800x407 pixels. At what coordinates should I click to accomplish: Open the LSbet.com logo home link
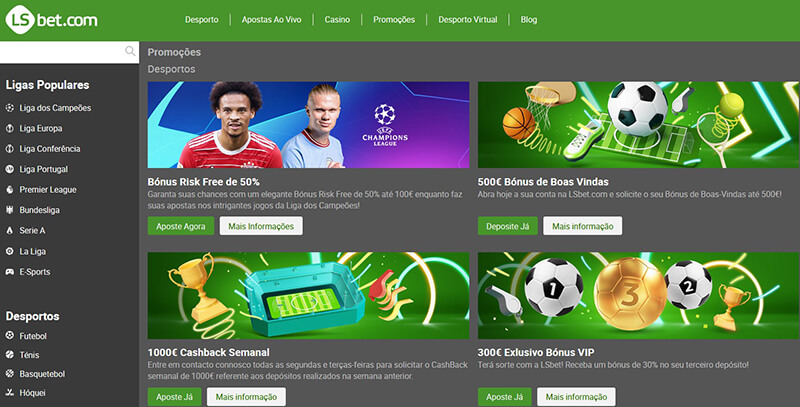click(51, 20)
